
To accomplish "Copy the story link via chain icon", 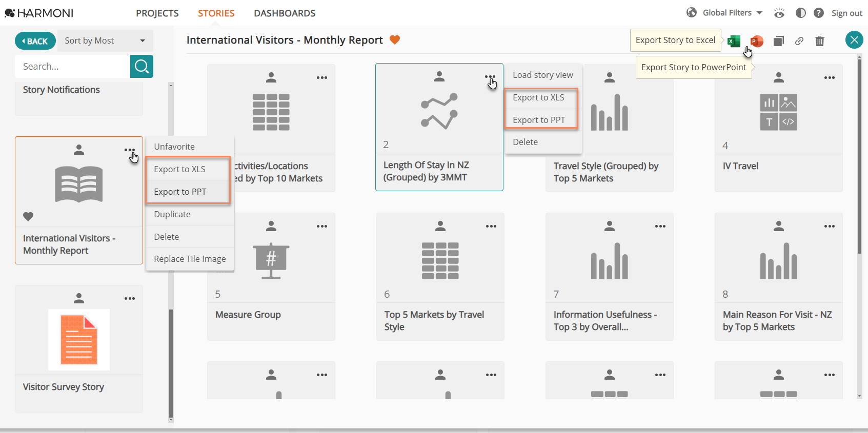I will pos(799,41).
